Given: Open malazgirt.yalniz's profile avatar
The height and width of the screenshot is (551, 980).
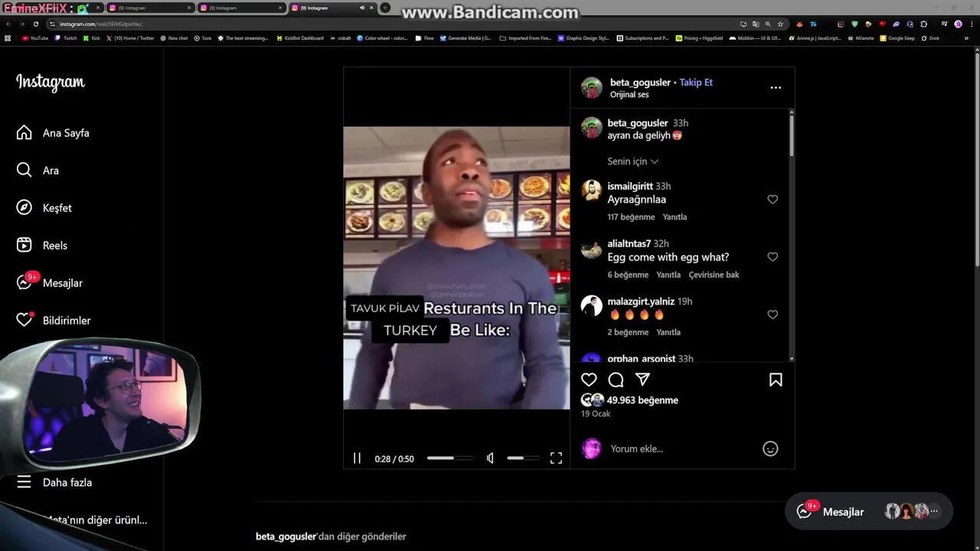Looking at the screenshot, I should 592,305.
